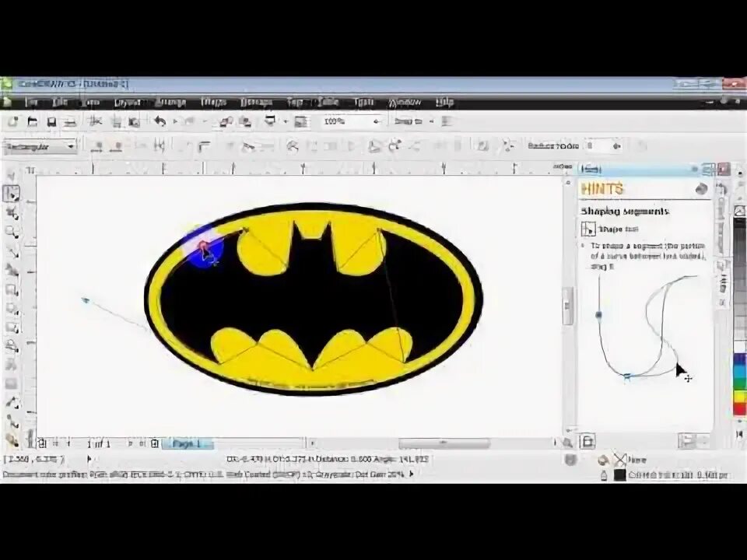The width and height of the screenshot is (747, 560).
Task: Click the Object Properties icon below Hints
Action: pos(587,442)
